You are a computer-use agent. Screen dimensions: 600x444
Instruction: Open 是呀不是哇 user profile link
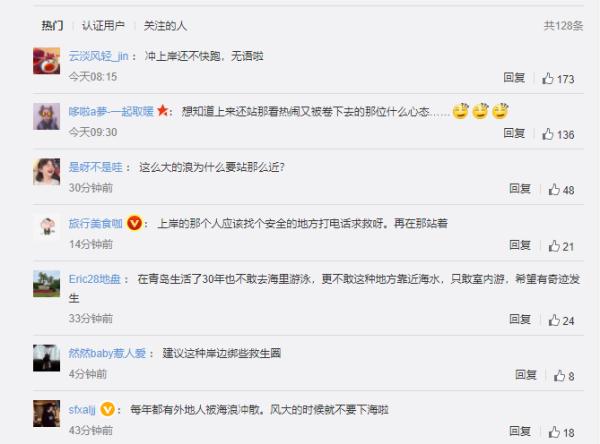(96, 167)
